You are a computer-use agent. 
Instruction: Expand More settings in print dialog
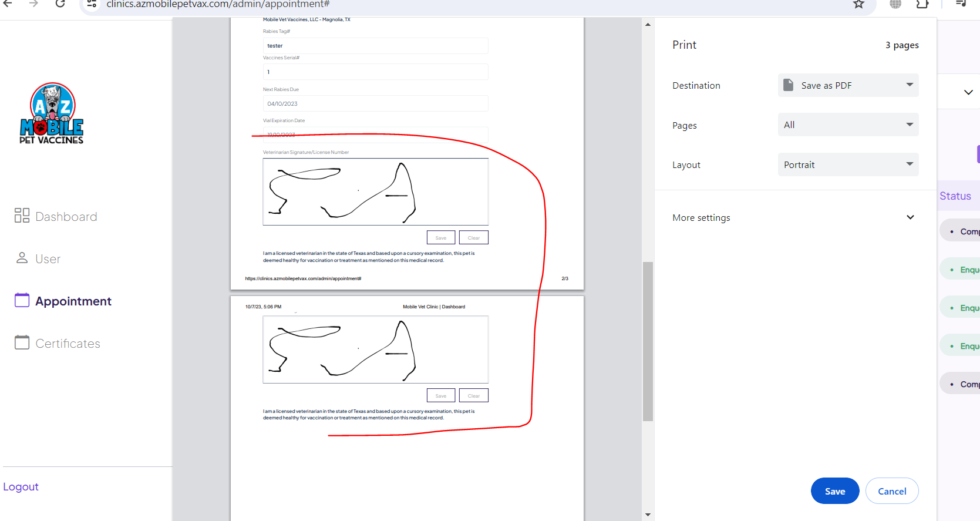click(x=795, y=217)
